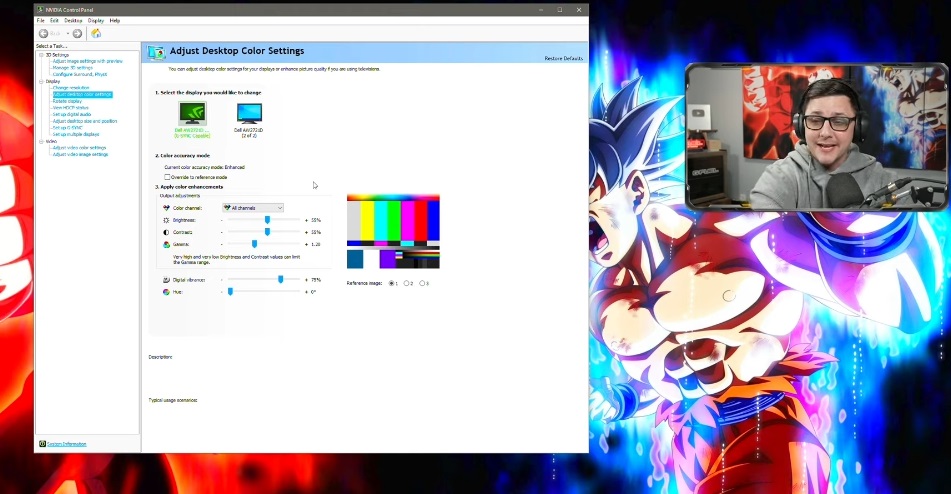
Task: Open the Color channel dropdown
Action: 253,208
